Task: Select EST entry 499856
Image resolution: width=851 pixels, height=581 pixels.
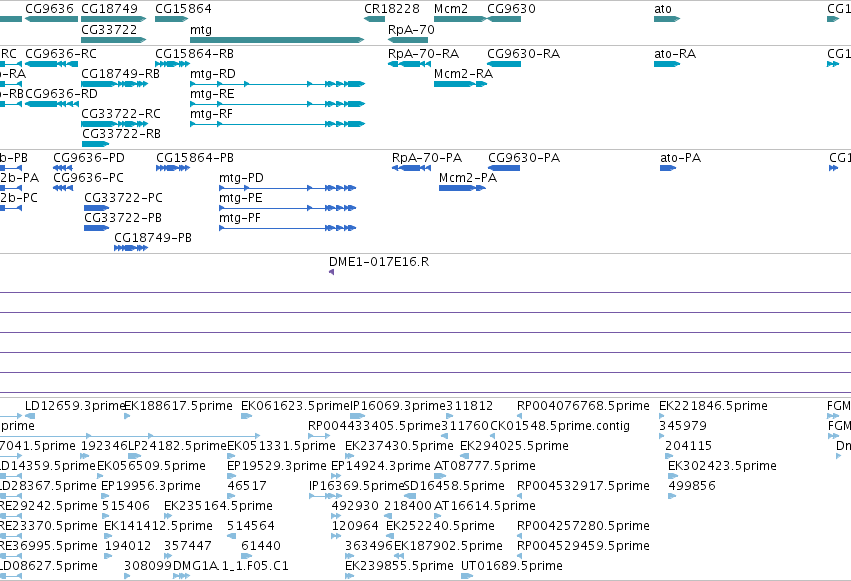Action: click(x=692, y=486)
